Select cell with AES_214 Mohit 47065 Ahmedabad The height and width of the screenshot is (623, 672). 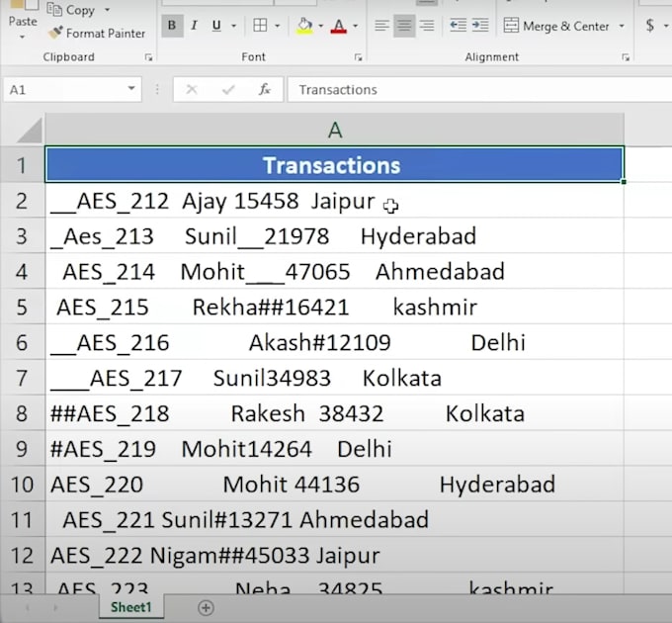[x=334, y=272]
